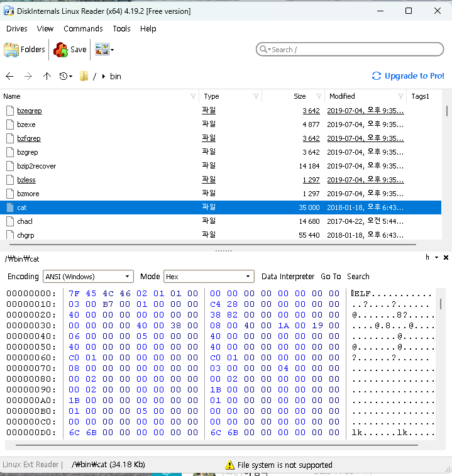Click Search in the hex viewer
Viewport: 452px width, 476px height.
(x=358, y=277)
